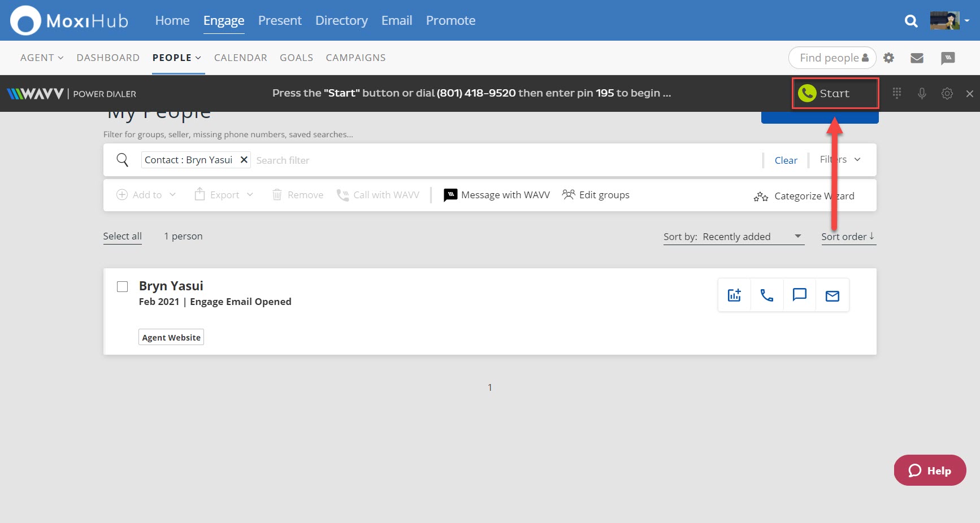Open the MoxiHub search magnifier icon

(910, 21)
